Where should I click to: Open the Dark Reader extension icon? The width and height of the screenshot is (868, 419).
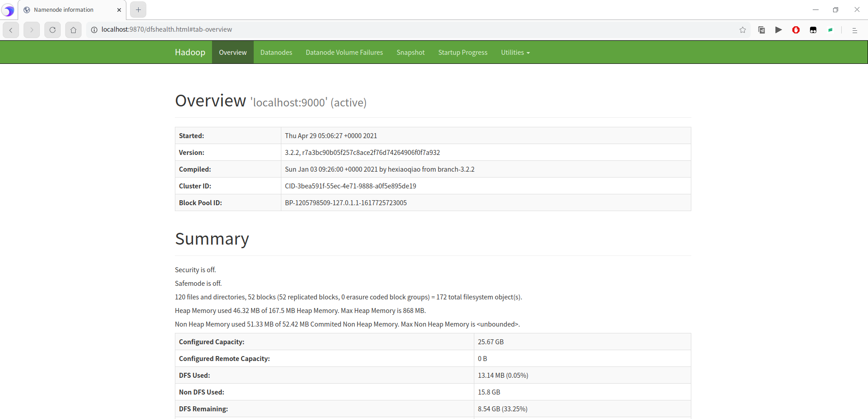(813, 29)
